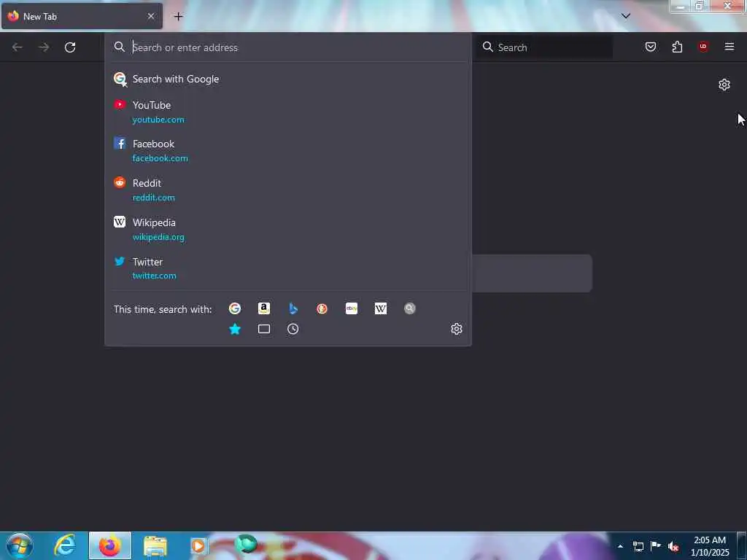Close the New Tab tab
The image size is (747, 560).
pos(151,16)
